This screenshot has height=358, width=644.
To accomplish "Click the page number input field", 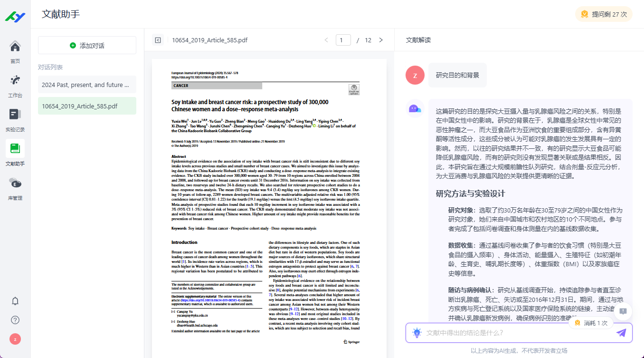I will point(343,40).
